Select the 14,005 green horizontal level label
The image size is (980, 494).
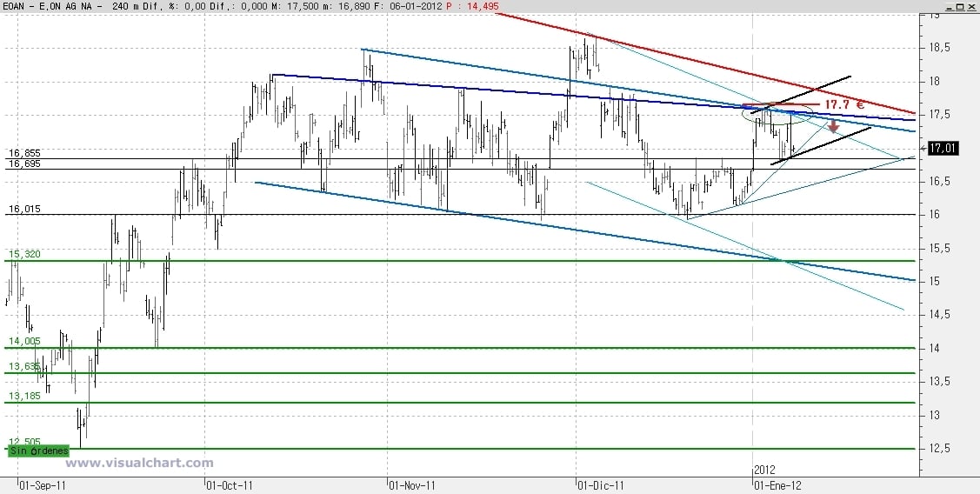pos(24,341)
